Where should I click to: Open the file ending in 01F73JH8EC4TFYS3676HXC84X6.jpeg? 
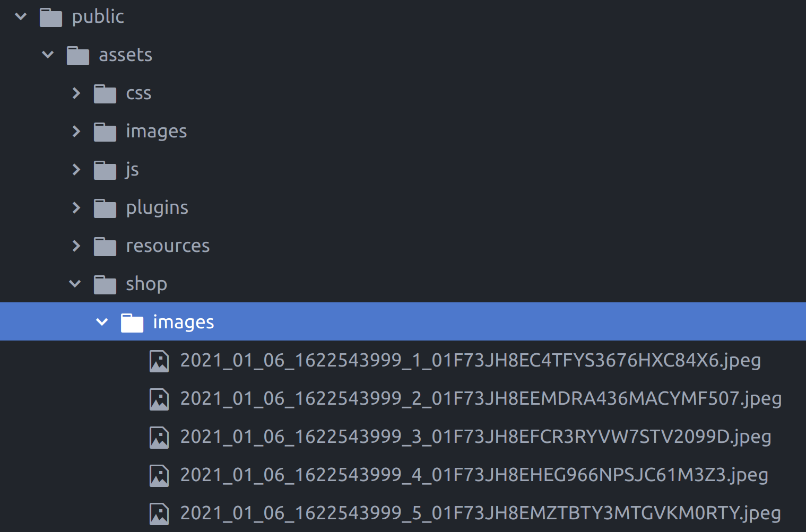(470, 361)
